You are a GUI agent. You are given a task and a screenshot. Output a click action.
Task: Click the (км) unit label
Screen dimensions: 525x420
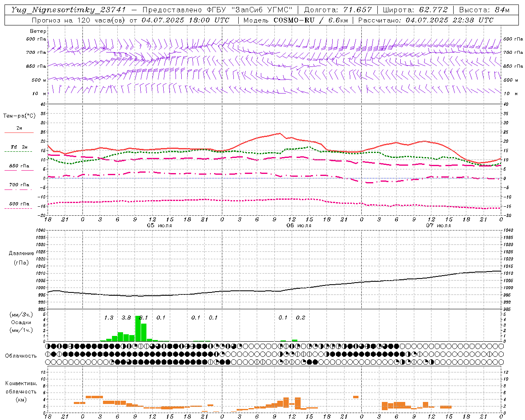click(x=21, y=399)
